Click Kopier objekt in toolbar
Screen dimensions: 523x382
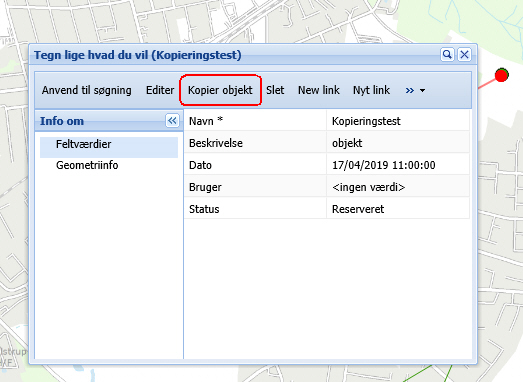(220, 90)
